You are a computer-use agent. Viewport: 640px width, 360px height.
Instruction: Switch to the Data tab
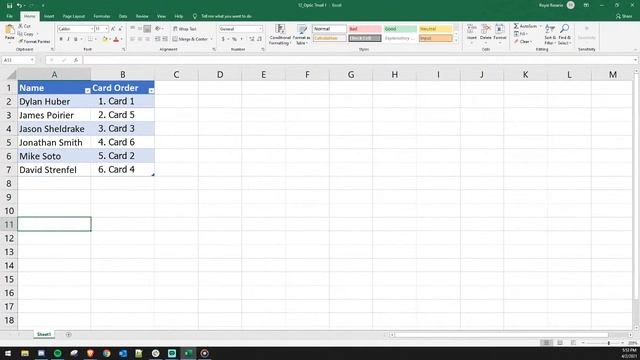123,16
